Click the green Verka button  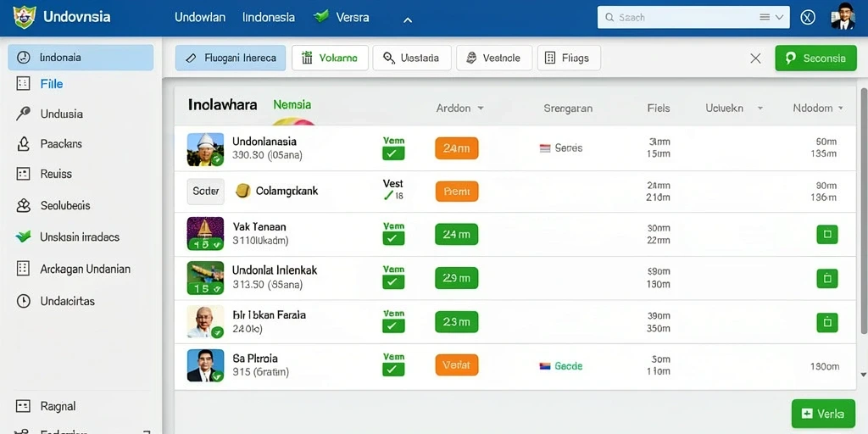click(x=823, y=414)
